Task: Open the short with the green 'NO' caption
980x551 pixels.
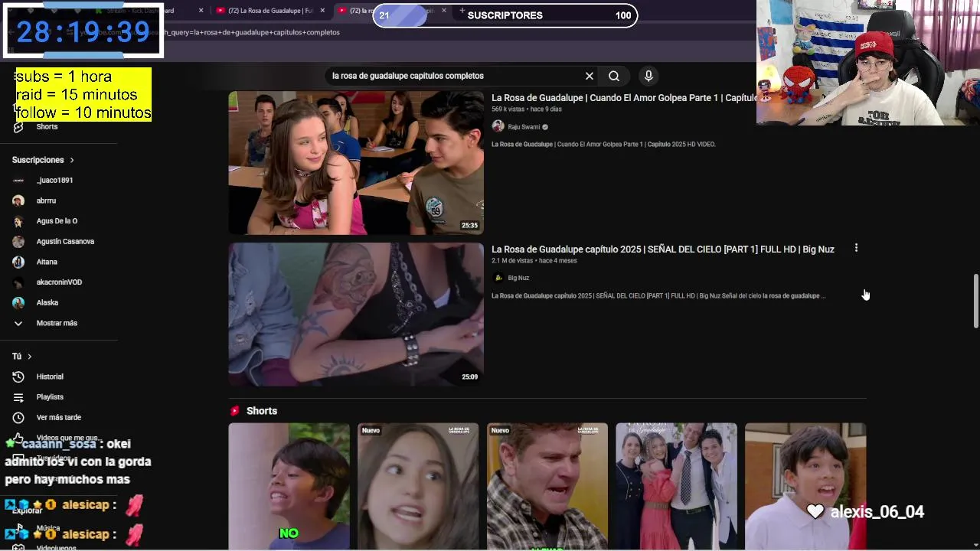Action: (x=289, y=486)
